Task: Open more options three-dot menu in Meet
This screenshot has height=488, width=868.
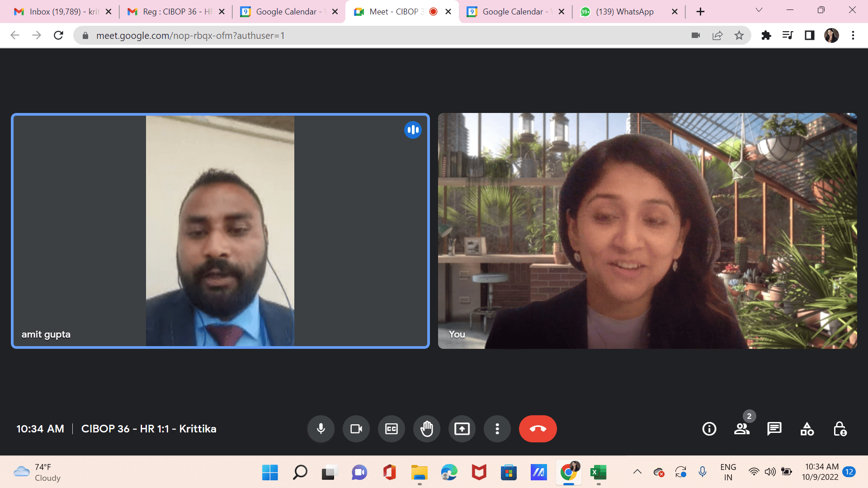Action: [x=497, y=429]
